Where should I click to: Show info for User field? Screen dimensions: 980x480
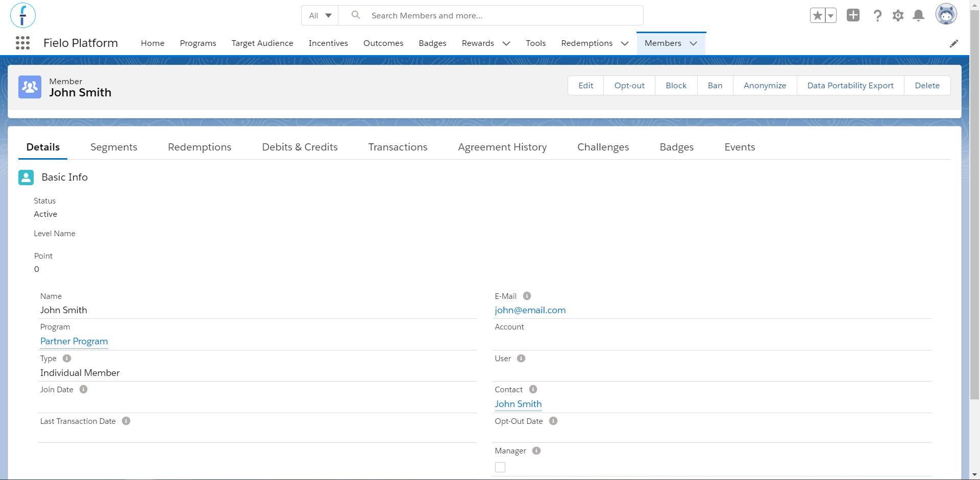(521, 358)
